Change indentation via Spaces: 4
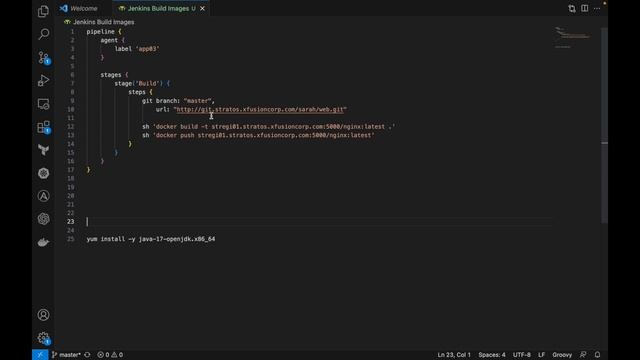640x360 pixels. pos(492,355)
